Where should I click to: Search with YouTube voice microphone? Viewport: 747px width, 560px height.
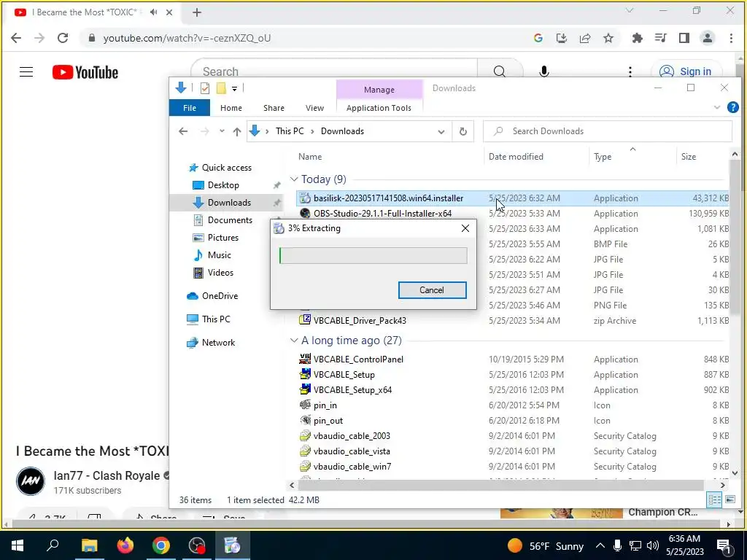[x=544, y=72]
